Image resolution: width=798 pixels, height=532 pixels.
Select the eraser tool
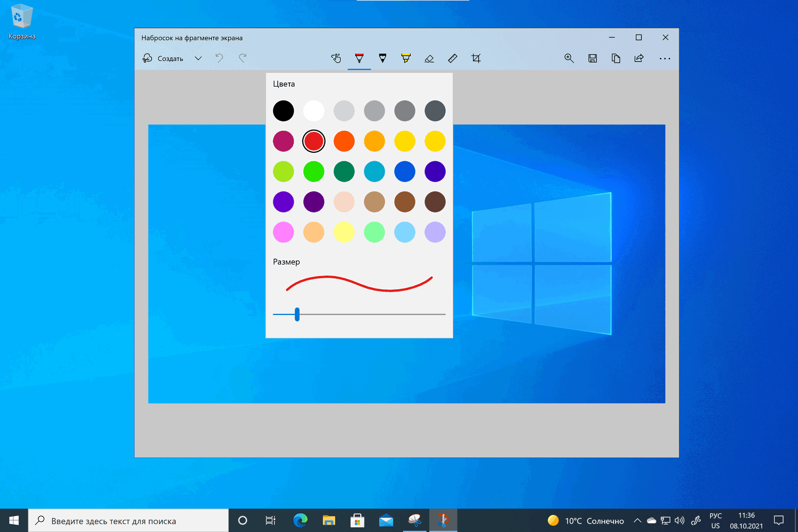point(429,59)
